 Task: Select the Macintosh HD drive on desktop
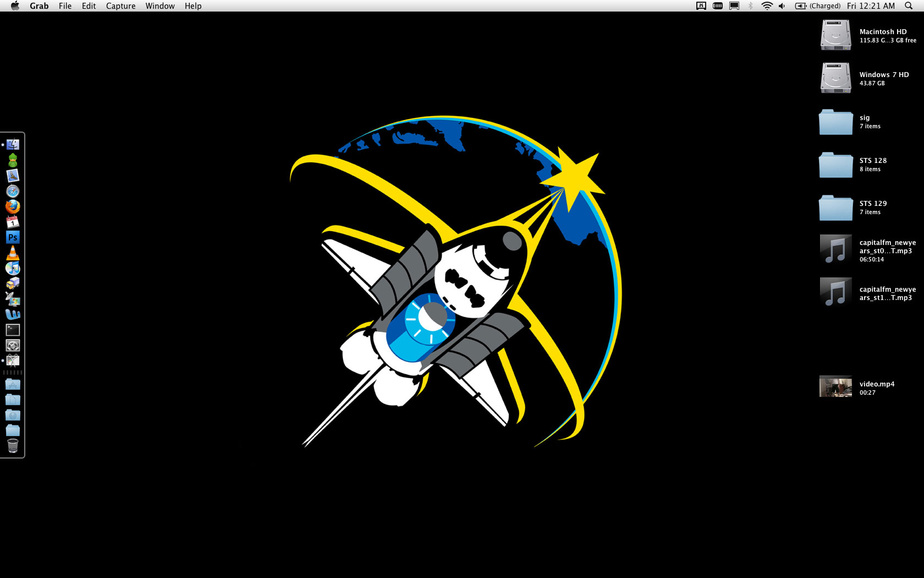835,35
